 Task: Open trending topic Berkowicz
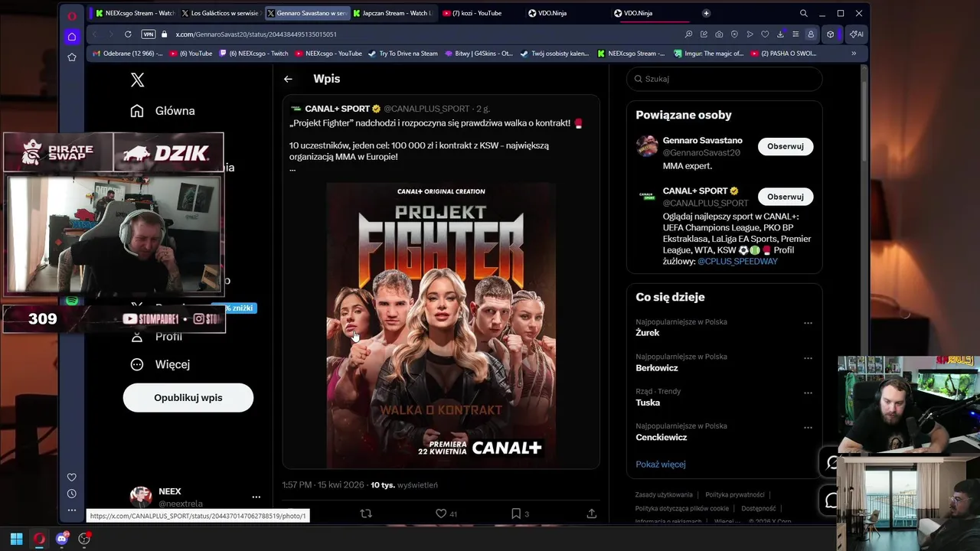[657, 368]
